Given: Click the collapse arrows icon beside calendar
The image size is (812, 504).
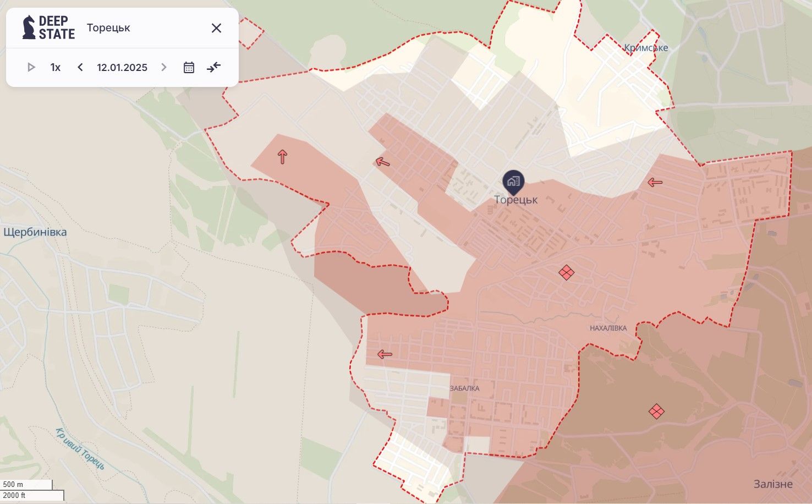Looking at the screenshot, I should pos(213,67).
